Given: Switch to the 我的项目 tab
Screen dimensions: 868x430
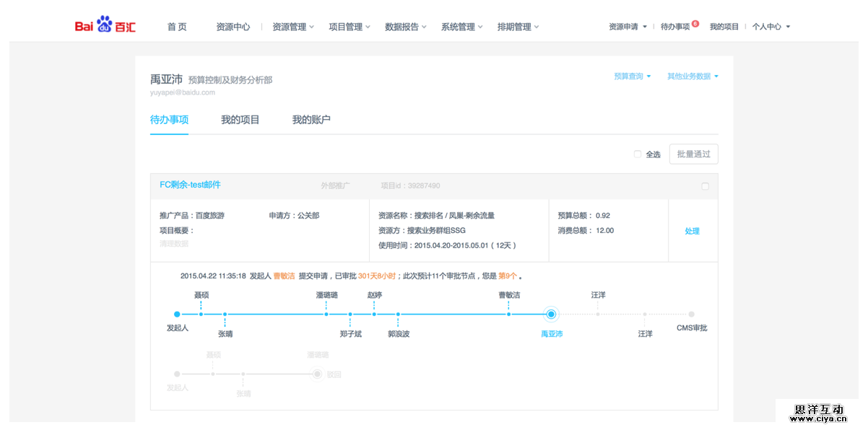Looking at the screenshot, I should pos(240,120).
